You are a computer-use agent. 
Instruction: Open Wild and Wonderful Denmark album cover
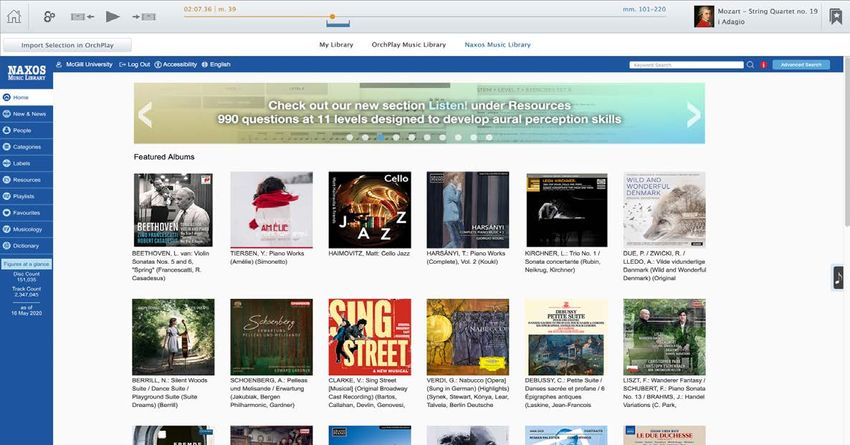(665, 210)
